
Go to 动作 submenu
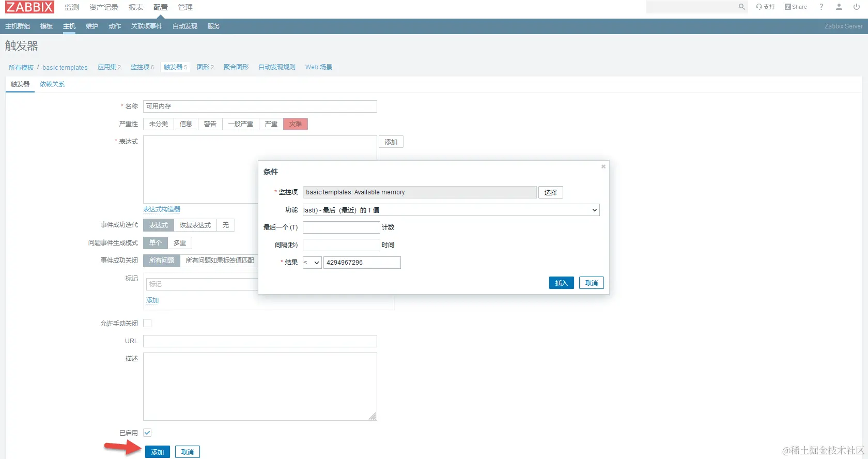coord(115,26)
